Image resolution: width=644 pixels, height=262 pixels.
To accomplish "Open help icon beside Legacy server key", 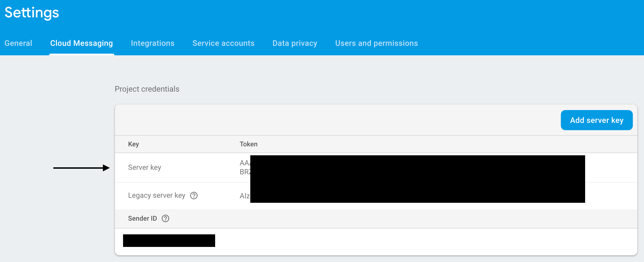I will (194, 196).
